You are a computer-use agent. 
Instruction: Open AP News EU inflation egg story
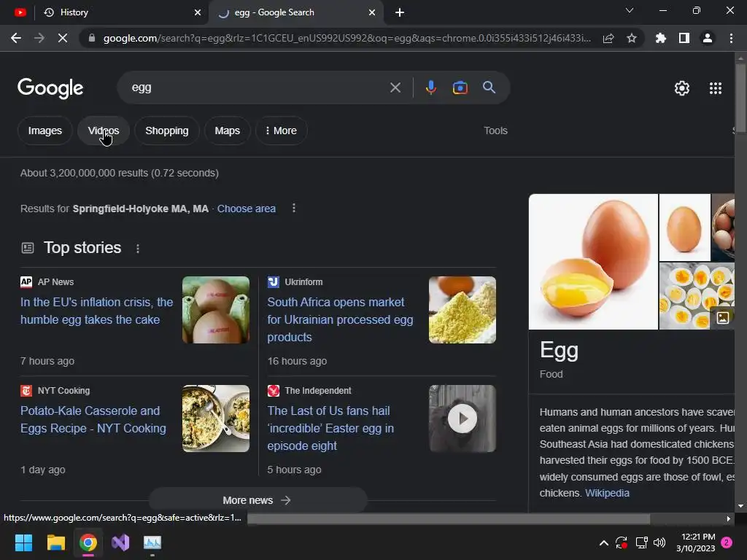coord(97,311)
